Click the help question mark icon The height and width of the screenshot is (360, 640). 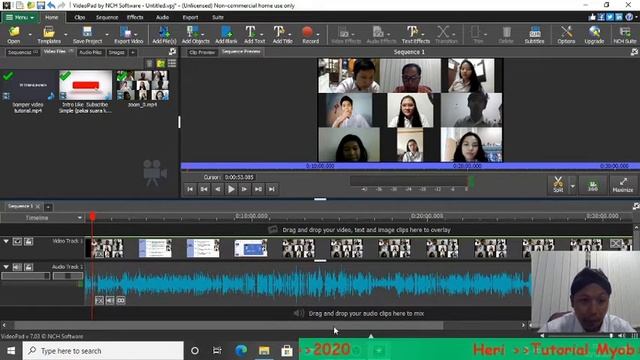point(629,17)
